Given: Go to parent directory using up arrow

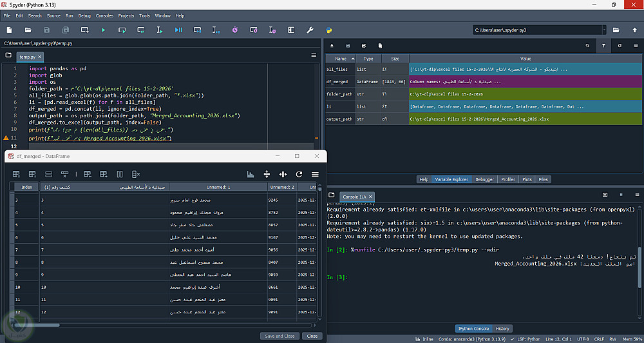Looking at the screenshot, I should (633, 30).
